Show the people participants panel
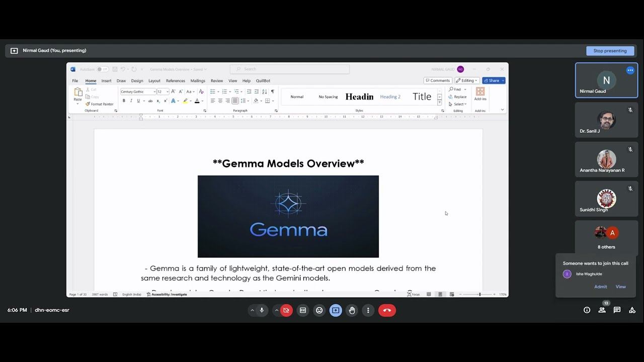The width and height of the screenshot is (644, 362). pyautogui.click(x=602, y=310)
